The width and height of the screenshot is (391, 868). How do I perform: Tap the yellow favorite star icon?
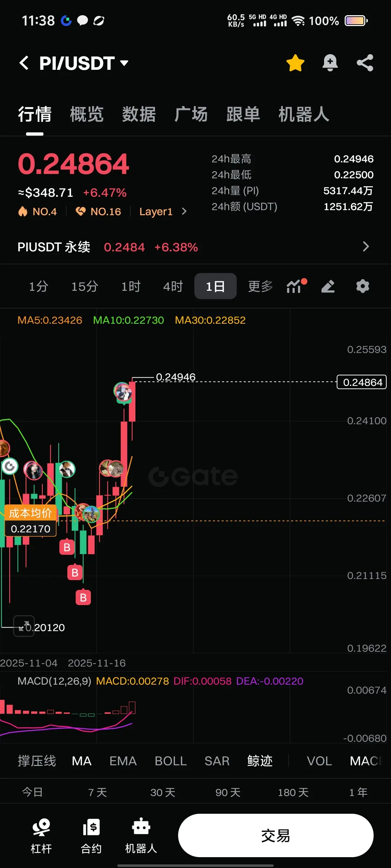[295, 63]
